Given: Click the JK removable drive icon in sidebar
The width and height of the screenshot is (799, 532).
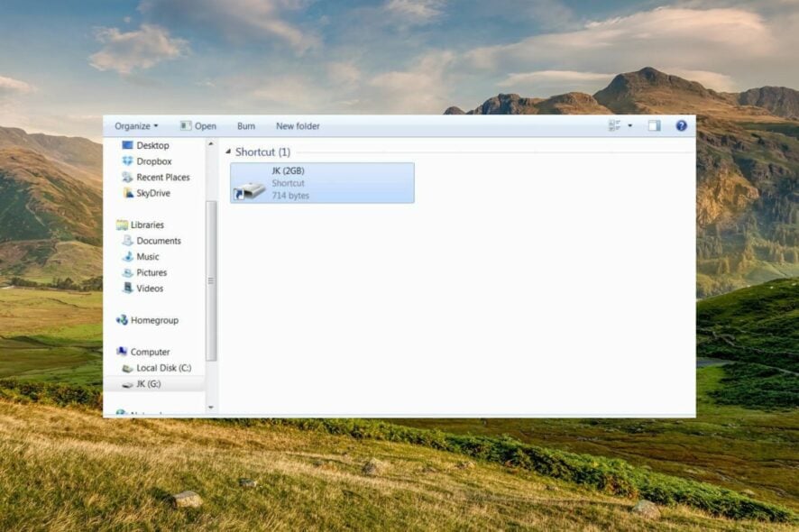Looking at the screenshot, I should (127, 385).
